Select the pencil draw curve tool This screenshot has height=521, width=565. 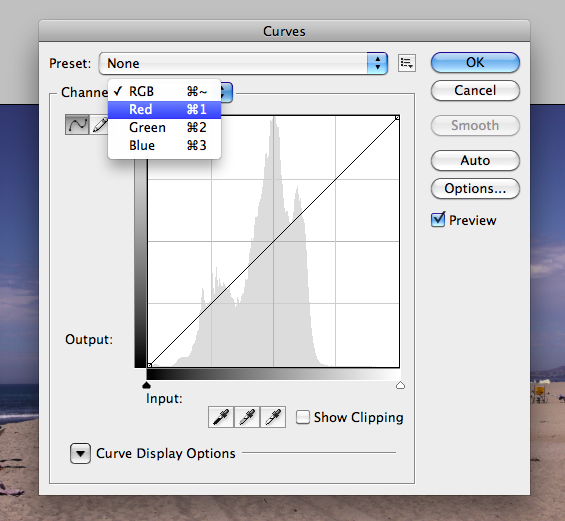pos(99,125)
